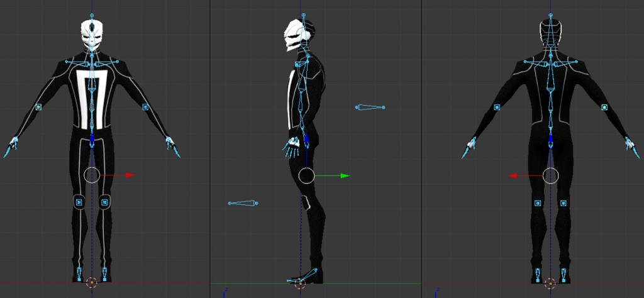Select the screen-left knee control in front view

click(x=79, y=202)
